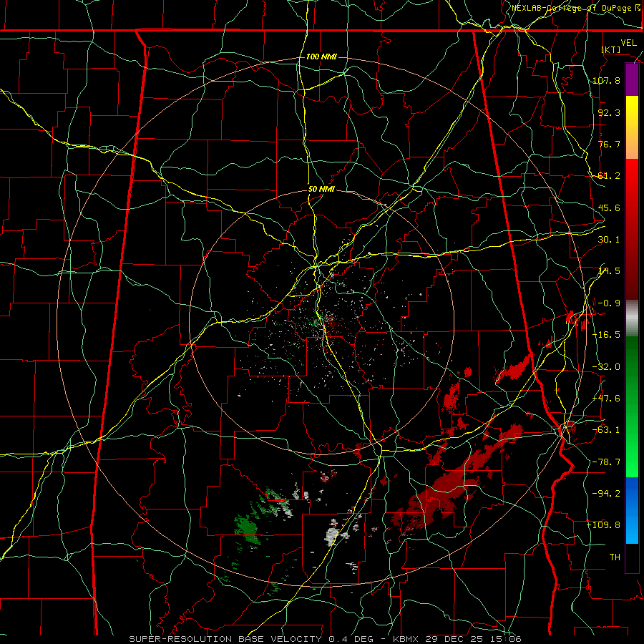Image resolution: width=644 pixels, height=644 pixels.
Task: Select the 45.6 value on velocity scale
Action: [609, 208]
